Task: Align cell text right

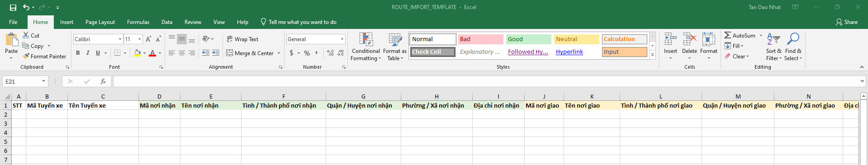Action: 192,53
